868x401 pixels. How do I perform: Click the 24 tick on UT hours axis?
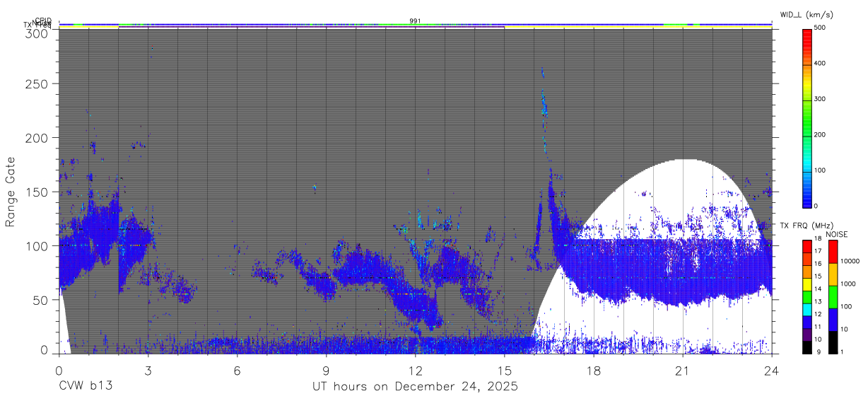tap(772, 371)
